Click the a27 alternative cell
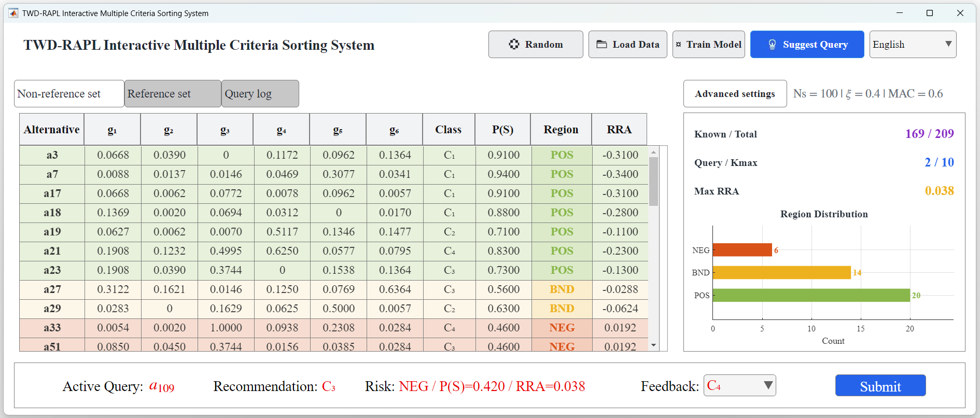The width and height of the screenshot is (980, 418). tap(52, 289)
